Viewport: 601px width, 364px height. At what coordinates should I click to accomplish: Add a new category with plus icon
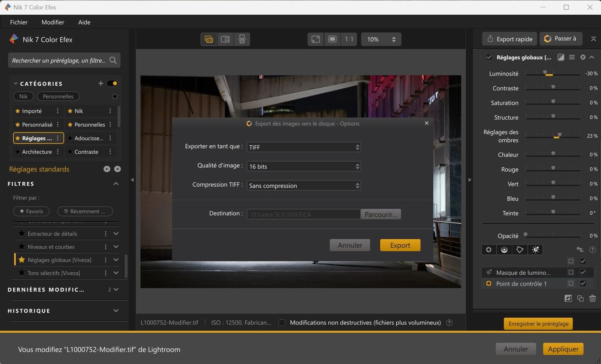click(100, 83)
